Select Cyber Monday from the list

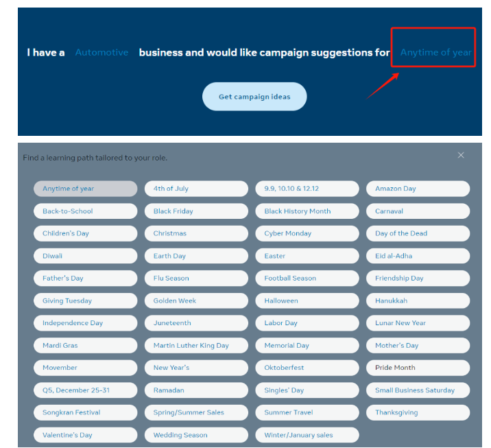point(307,233)
